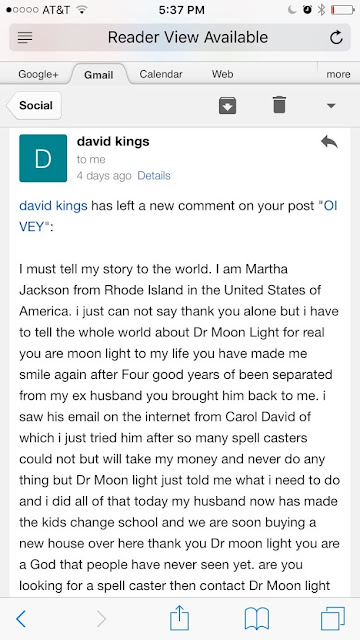Delete email with trash icon

[x=279, y=105]
